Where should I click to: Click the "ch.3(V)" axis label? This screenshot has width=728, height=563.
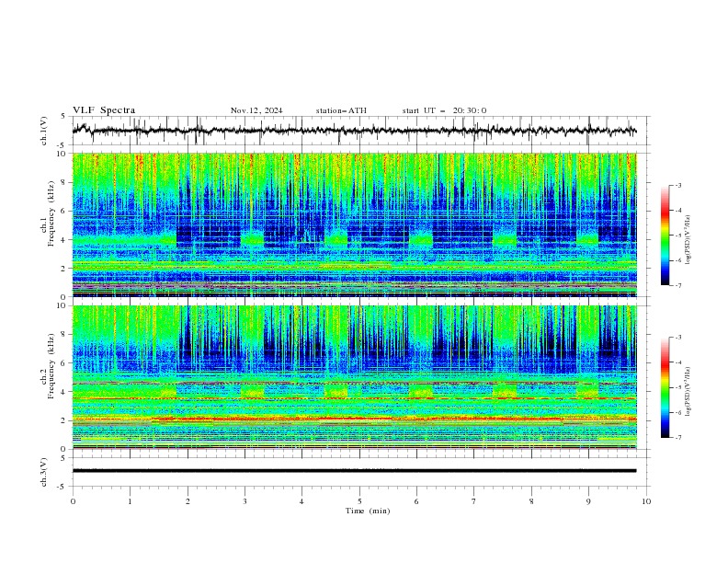(x=44, y=472)
